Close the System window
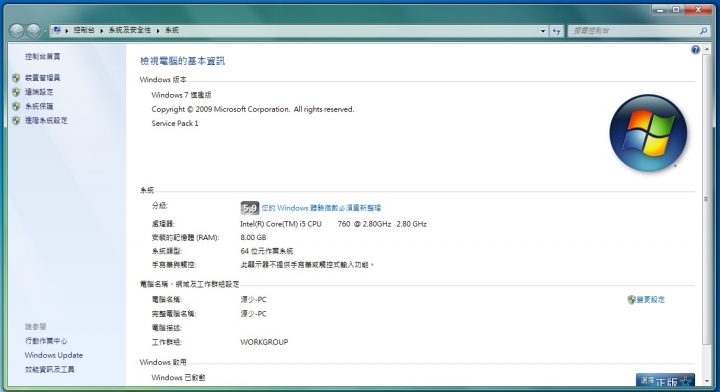Image resolution: width=720 pixels, height=392 pixels. tap(698, 9)
